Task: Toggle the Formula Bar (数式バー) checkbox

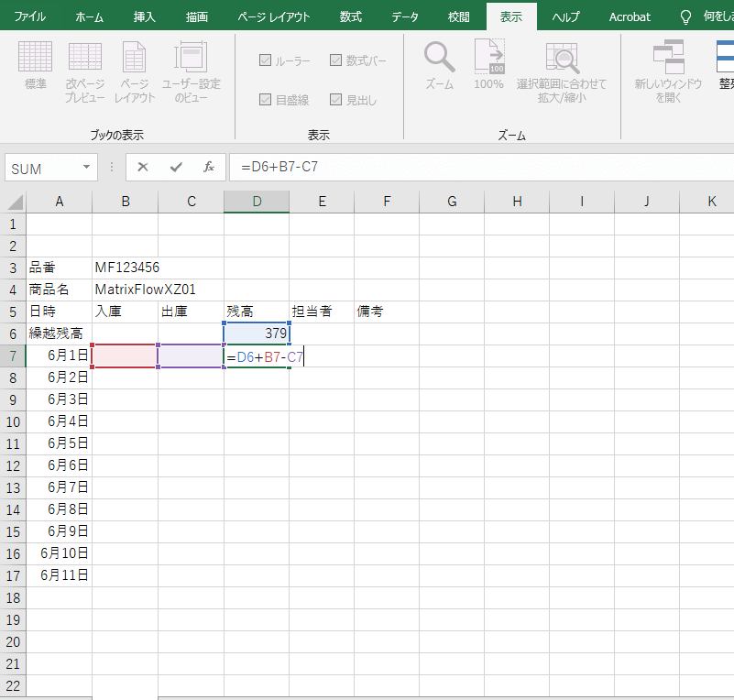Action: tap(335, 60)
